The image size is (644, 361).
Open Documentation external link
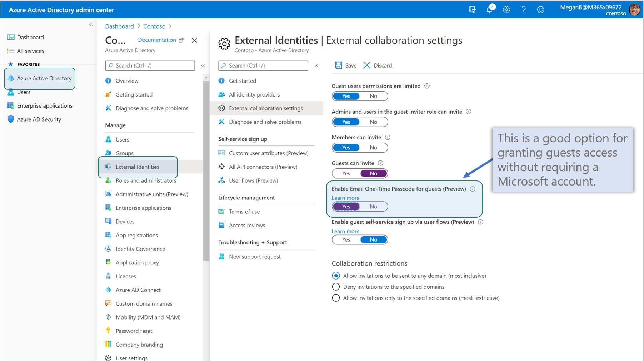(x=161, y=40)
